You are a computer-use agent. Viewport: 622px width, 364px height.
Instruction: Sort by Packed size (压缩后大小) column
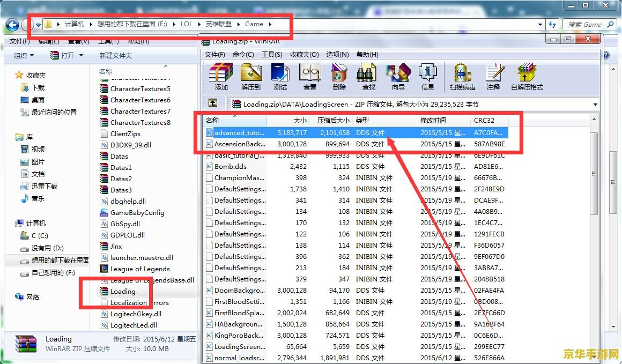pos(331,120)
